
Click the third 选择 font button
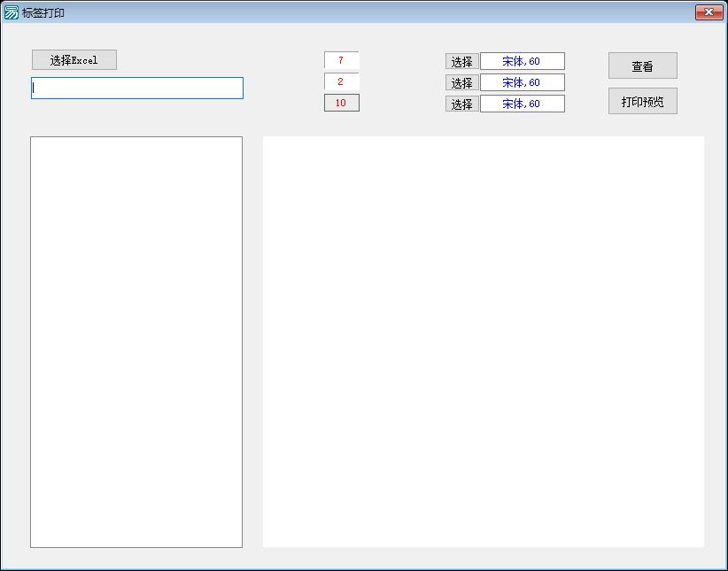coord(461,104)
